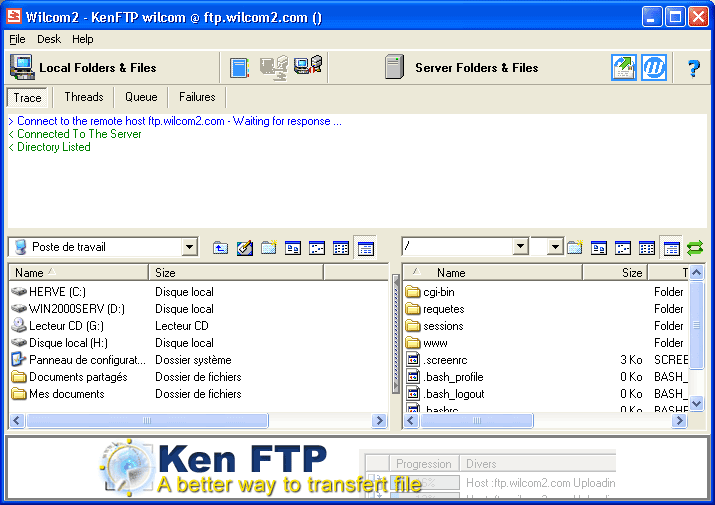Click the local pane horizontal scrollbar thumb
This screenshot has height=505, width=715.
[147, 420]
